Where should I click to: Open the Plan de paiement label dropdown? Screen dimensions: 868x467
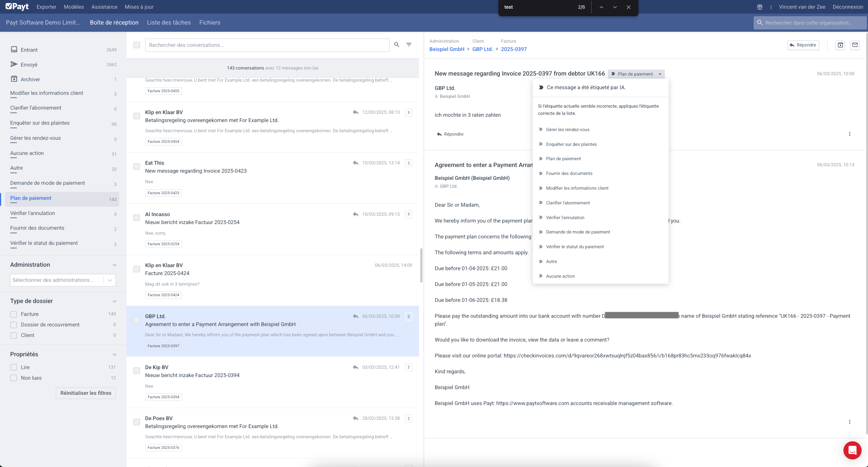pos(636,74)
